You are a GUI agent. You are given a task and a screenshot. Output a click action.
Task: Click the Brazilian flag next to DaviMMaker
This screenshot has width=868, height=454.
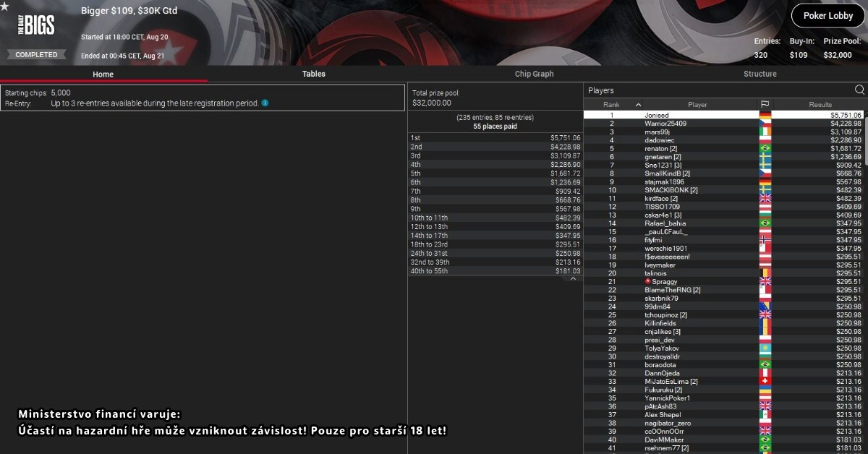click(x=765, y=440)
